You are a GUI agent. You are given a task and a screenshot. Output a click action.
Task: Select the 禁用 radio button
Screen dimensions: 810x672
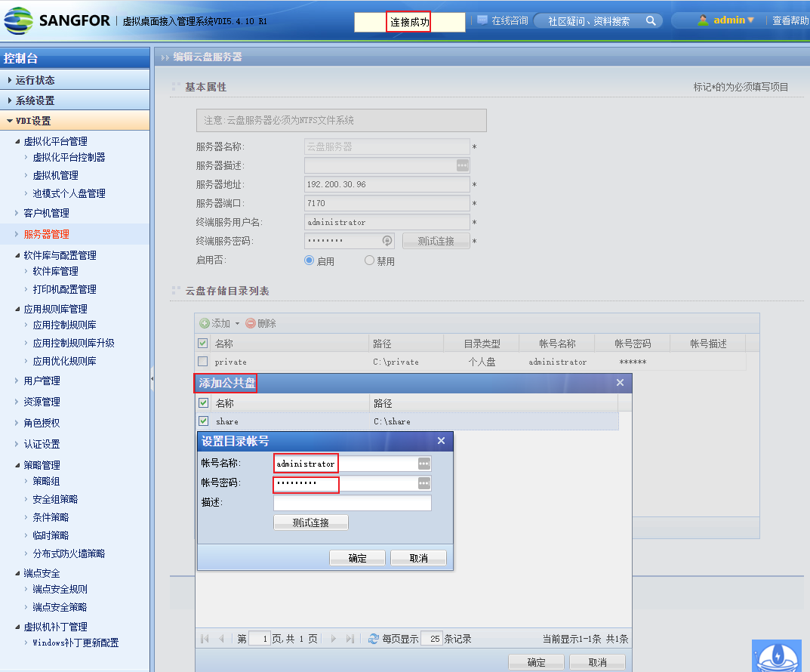tap(369, 260)
